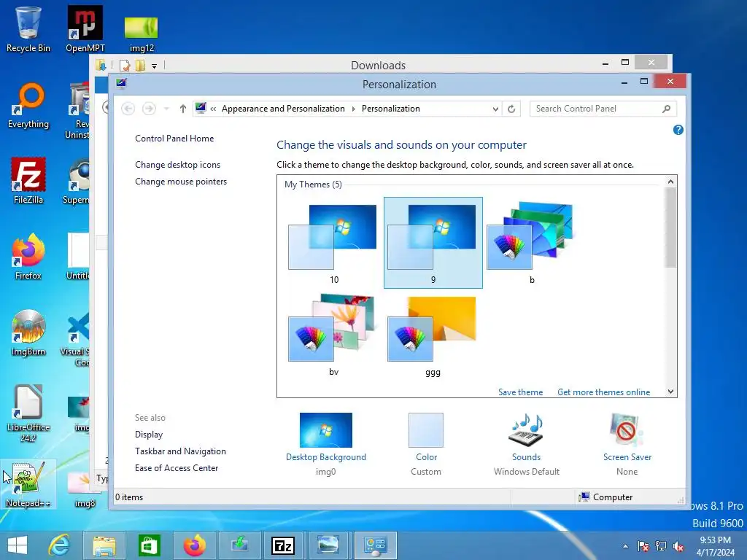Open Firefox from the taskbar
This screenshot has height=560, width=747.
click(x=194, y=545)
